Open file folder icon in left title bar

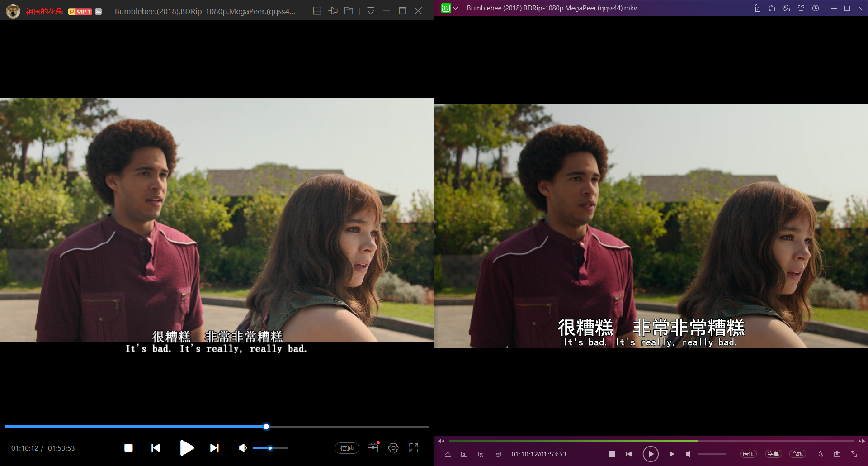point(349,11)
